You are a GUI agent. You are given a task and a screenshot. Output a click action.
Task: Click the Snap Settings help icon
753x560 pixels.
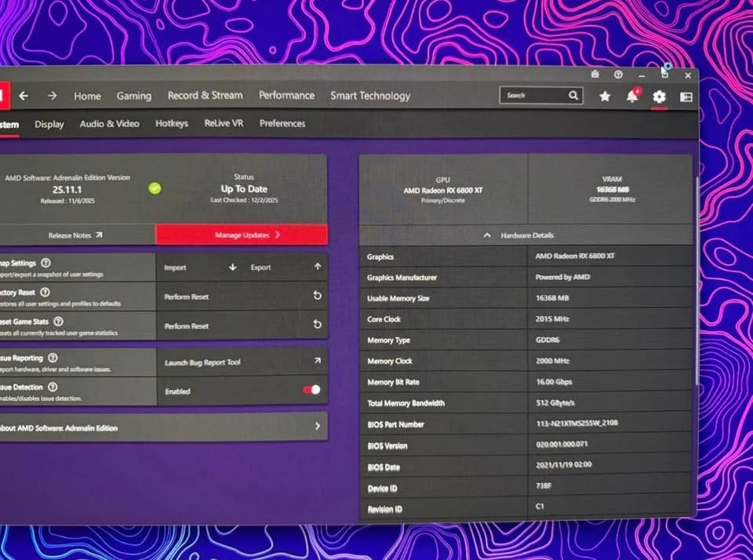45,263
